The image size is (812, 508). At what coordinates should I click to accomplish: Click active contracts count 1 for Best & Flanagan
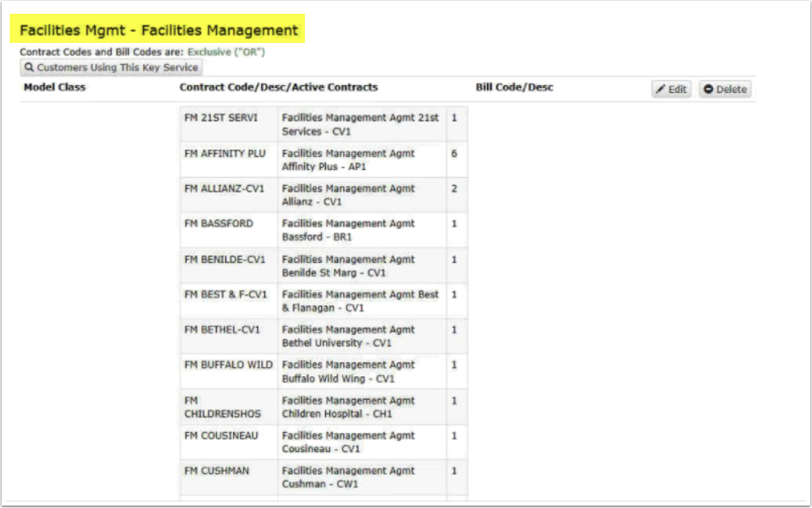pyautogui.click(x=455, y=294)
